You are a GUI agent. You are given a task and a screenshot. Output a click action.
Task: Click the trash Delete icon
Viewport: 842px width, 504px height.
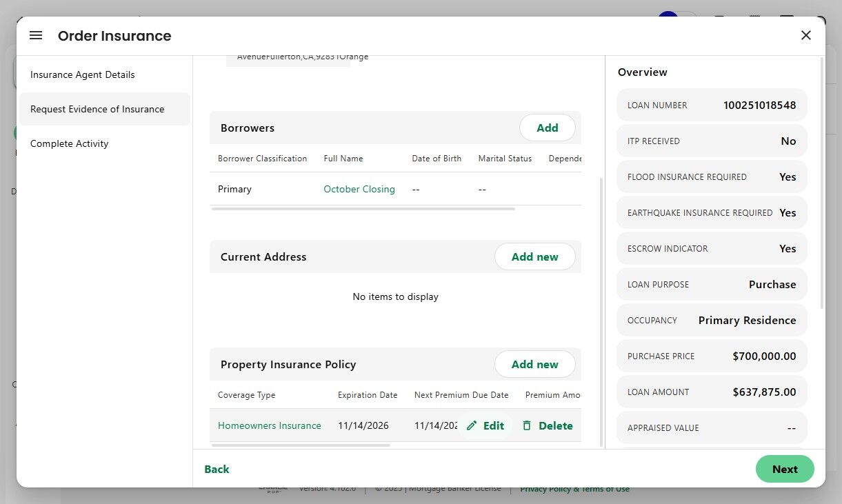[527, 426]
